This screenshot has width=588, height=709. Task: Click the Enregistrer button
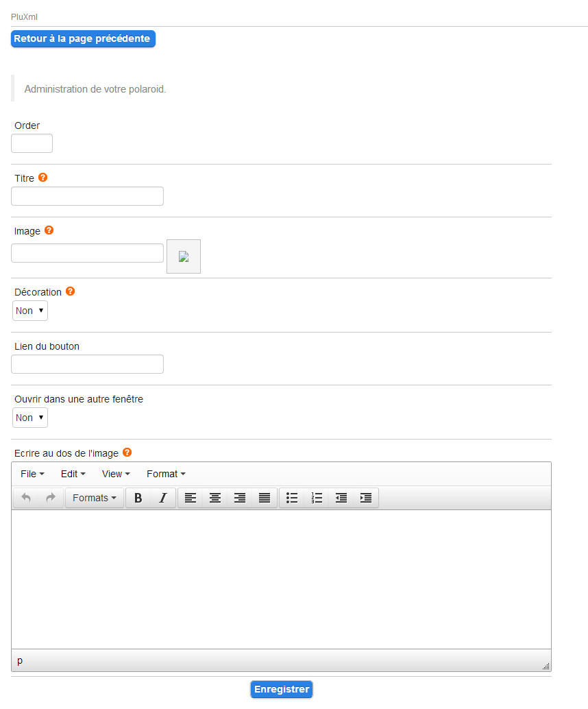(282, 689)
